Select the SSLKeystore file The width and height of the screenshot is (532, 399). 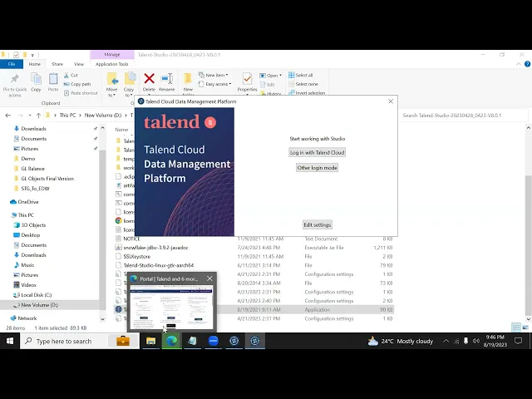coord(136,257)
